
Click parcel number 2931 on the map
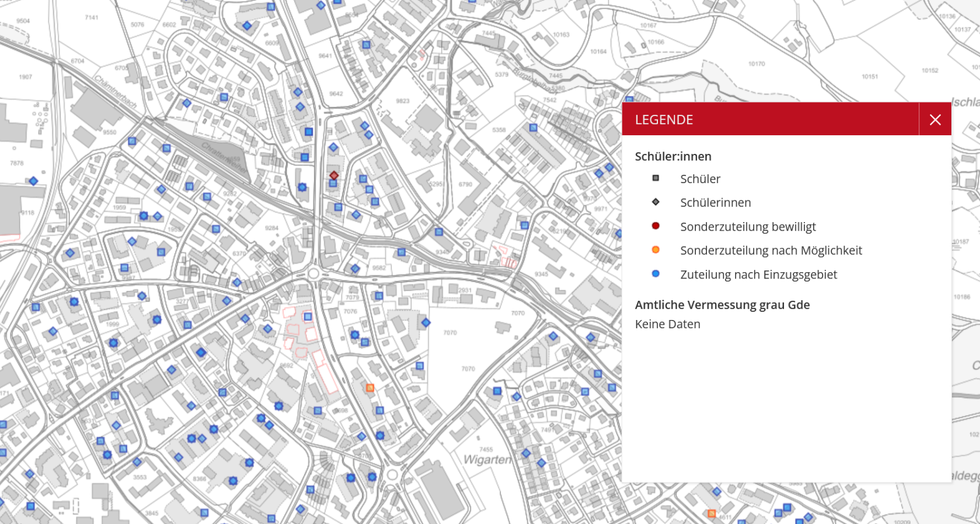coord(465,290)
